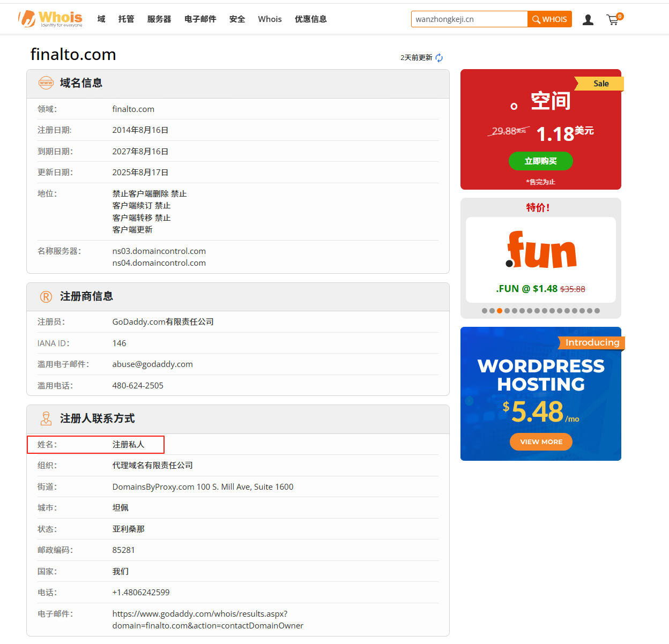Open the 服务器 navigation menu
The image size is (669, 644).
tap(159, 19)
